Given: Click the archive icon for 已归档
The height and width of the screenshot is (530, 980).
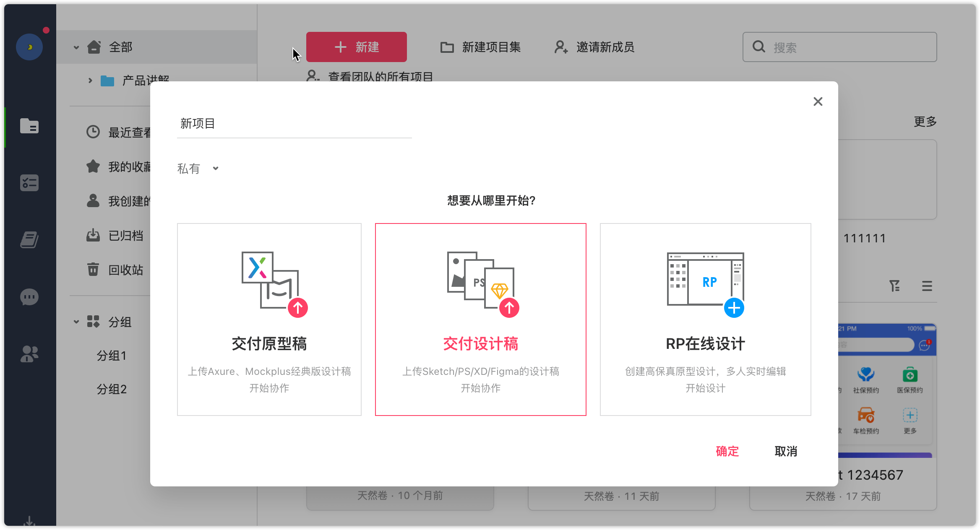Looking at the screenshot, I should [93, 235].
